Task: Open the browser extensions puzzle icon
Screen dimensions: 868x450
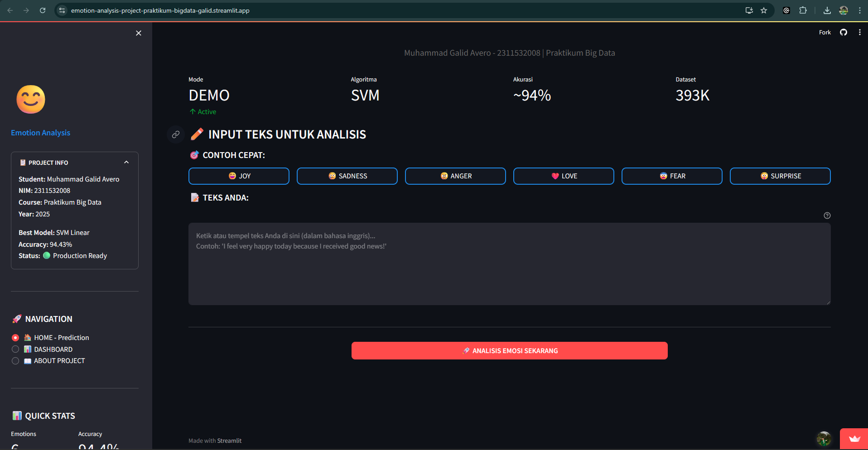Action: click(803, 10)
